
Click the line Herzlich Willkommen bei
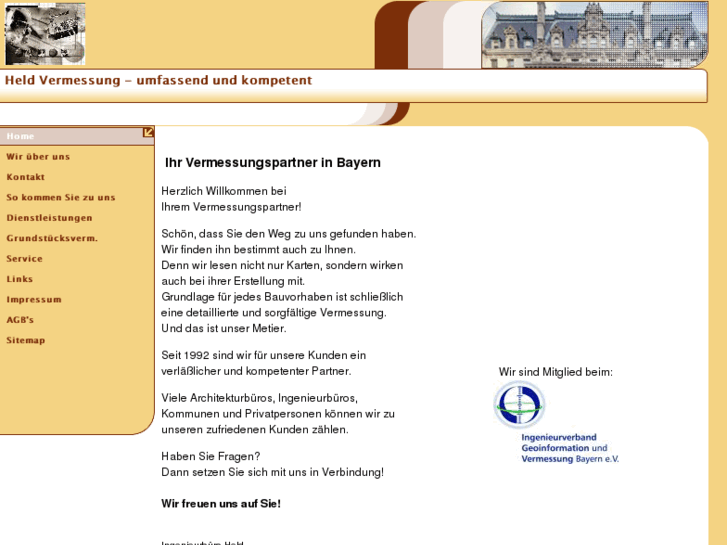(x=223, y=191)
